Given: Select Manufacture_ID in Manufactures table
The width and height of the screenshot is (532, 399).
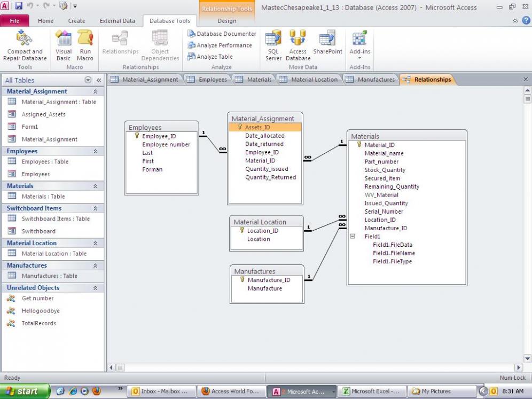Looking at the screenshot, I should tap(269, 280).
